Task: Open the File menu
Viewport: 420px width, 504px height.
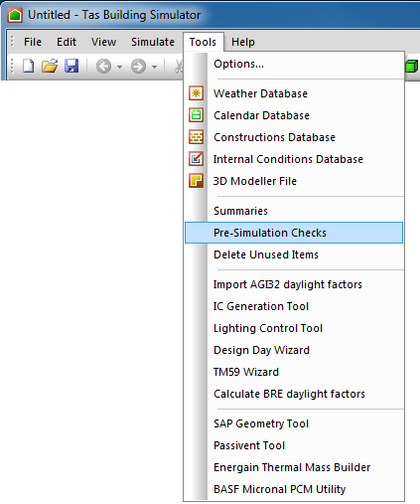Action: [33, 42]
